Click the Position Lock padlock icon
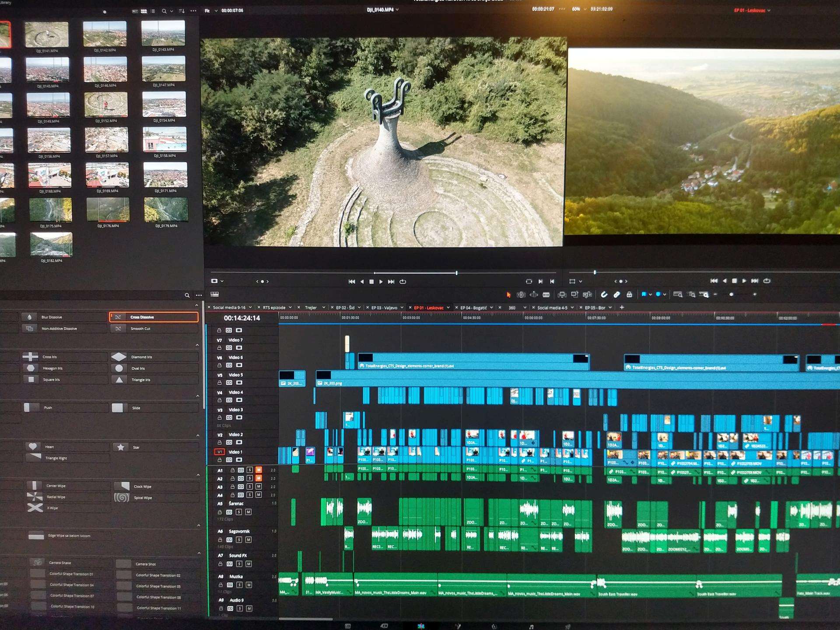This screenshot has height=630, width=840. [629, 295]
